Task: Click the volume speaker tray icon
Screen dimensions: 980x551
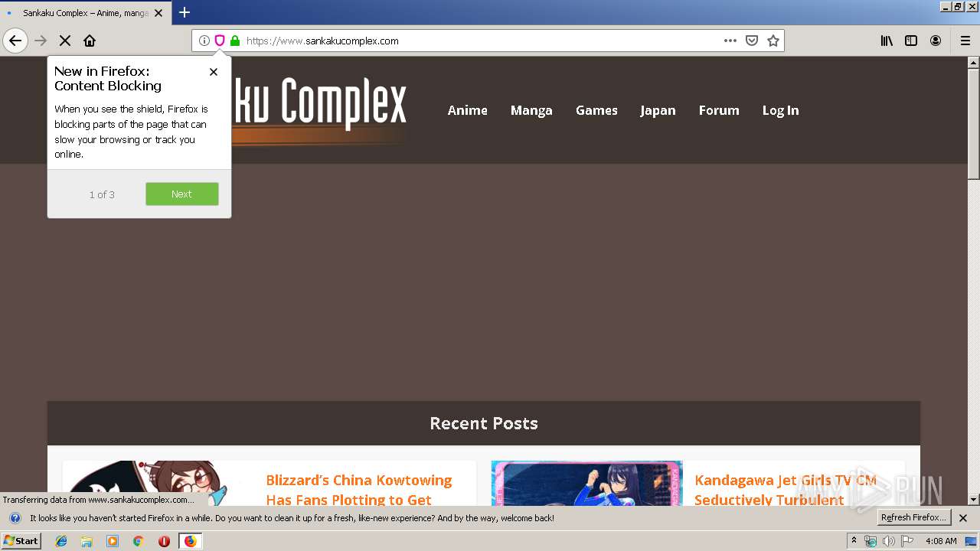Action: click(x=889, y=541)
